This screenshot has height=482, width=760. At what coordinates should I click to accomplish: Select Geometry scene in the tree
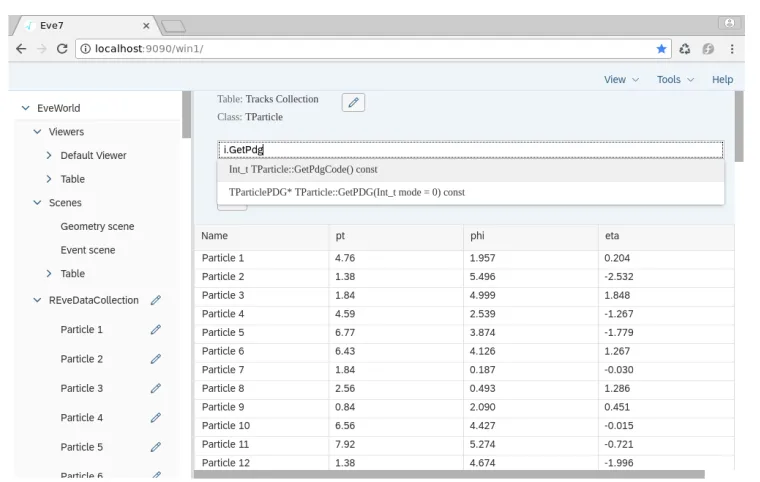[97, 226]
